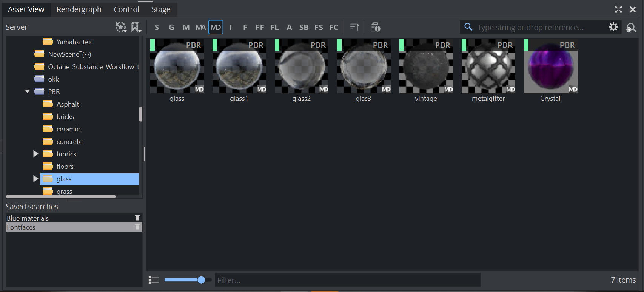Click the sort order icon
The height and width of the screenshot is (292, 644).
coord(354,27)
